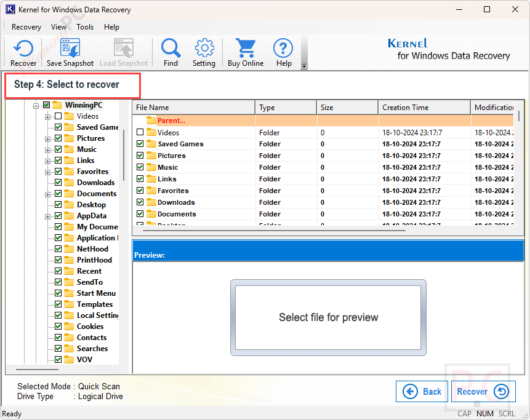Uncheck Music checkbox in file list
This screenshot has width=530, height=420.
tap(140, 167)
